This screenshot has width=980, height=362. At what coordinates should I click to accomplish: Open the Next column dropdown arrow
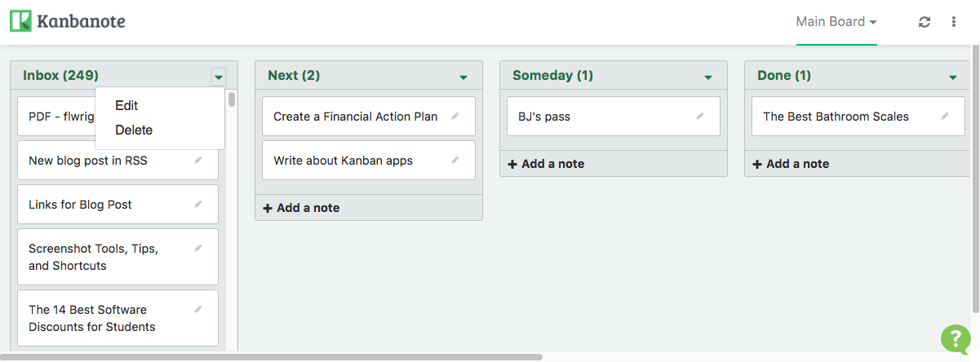click(x=463, y=77)
